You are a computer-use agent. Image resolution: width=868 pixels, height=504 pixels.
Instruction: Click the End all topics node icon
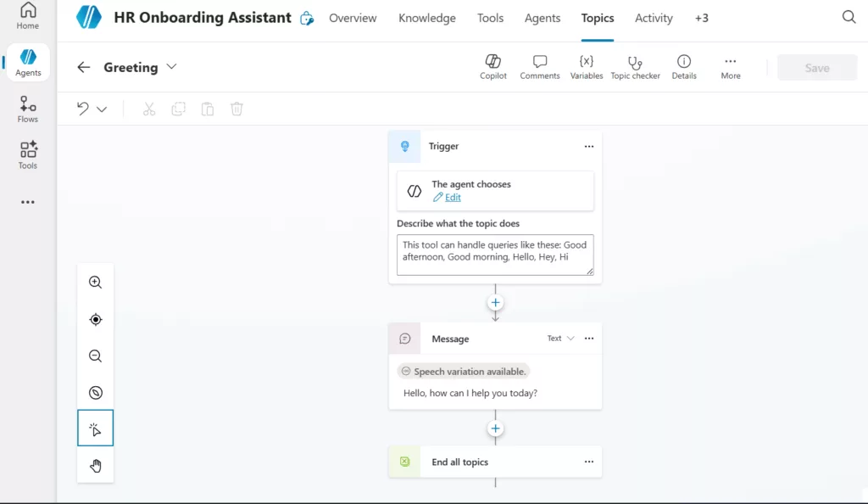click(x=404, y=462)
